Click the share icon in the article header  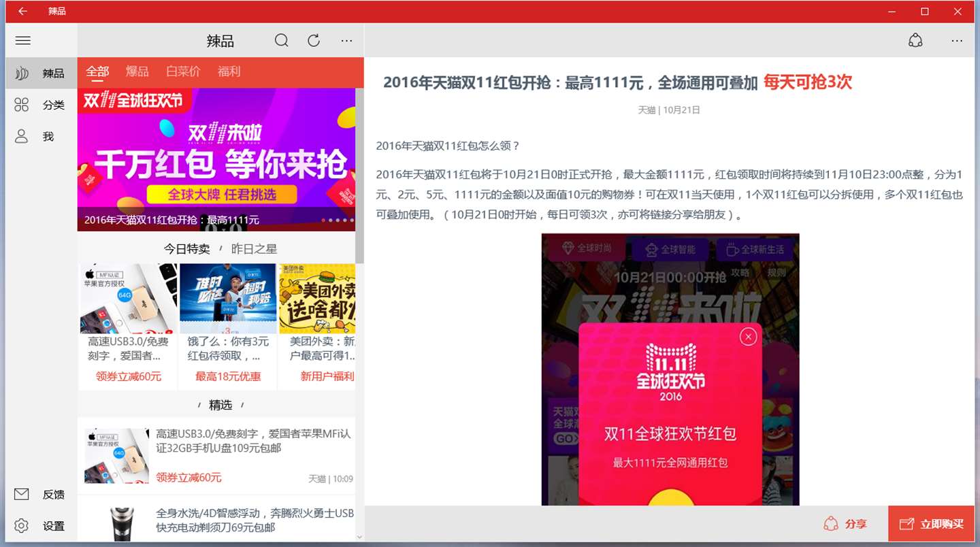click(915, 41)
